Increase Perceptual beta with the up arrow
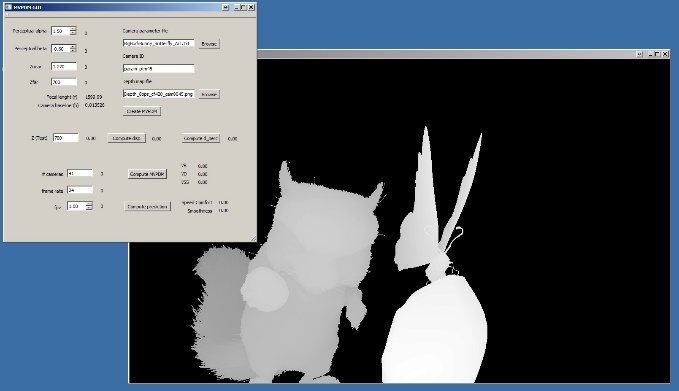This screenshot has width=679, height=391. click(x=73, y=46)
